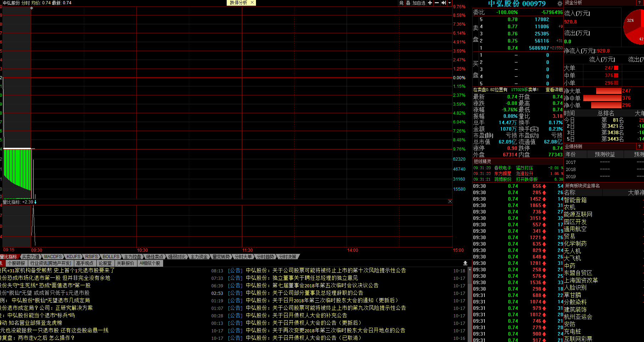Select 东方银星 急速拉升 alert row

click(x=518, y=174)
